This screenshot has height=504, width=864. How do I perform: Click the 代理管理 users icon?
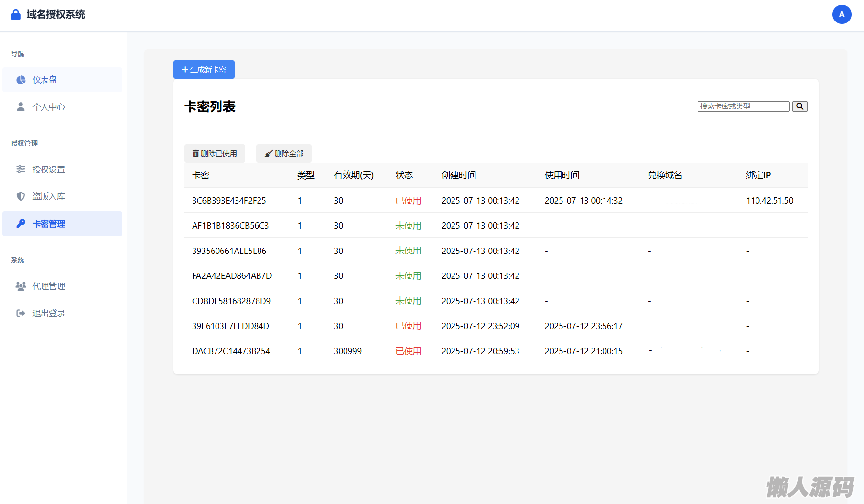[21, 286]
